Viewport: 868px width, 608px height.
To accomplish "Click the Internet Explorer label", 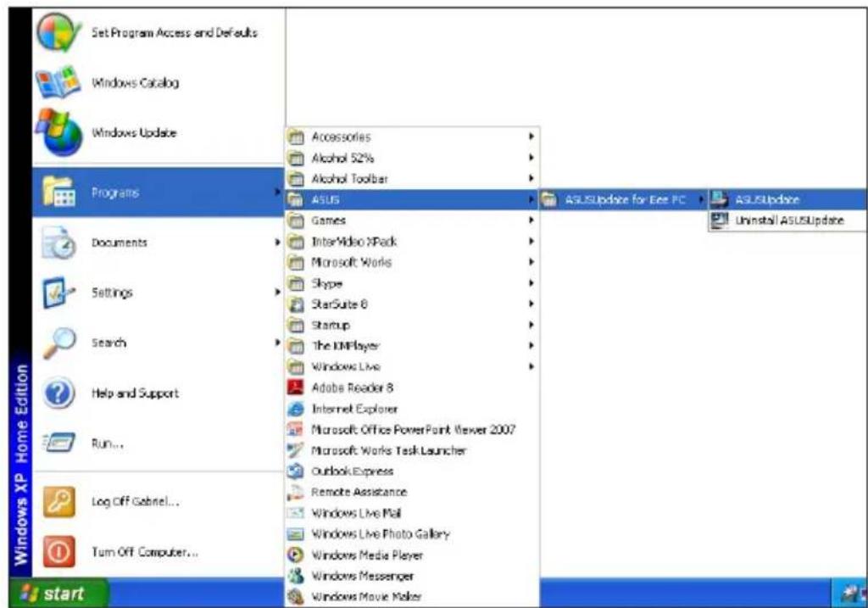I will (x=355, y=410).
